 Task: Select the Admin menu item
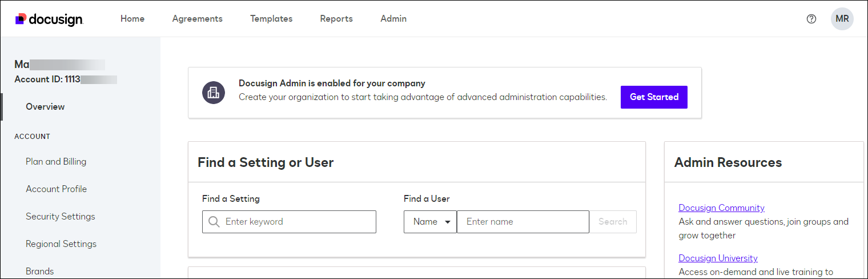coord(393,19)
